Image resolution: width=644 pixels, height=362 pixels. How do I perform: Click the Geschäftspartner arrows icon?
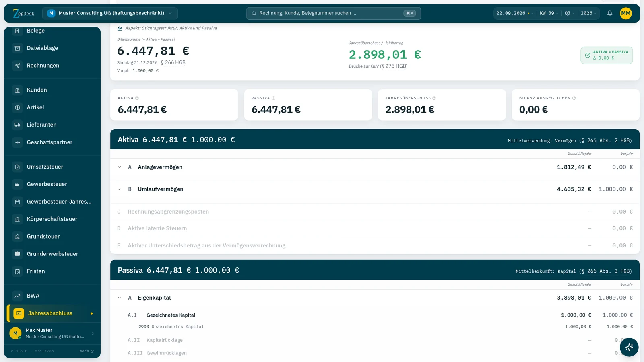17,142
